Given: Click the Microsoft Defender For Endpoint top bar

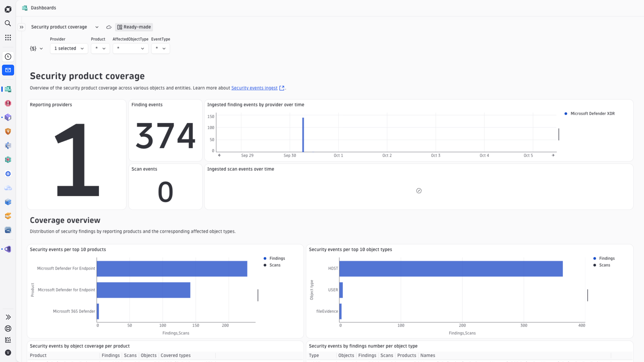Looking at the screenshot, I should 172,269.
